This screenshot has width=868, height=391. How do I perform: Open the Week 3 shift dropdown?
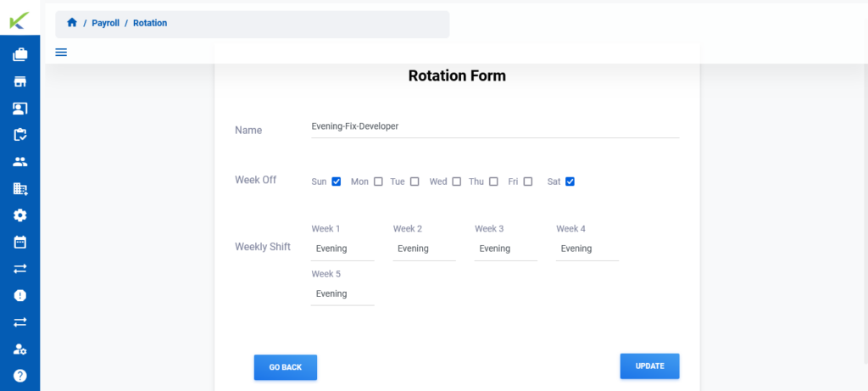click(x=506, y=249)
